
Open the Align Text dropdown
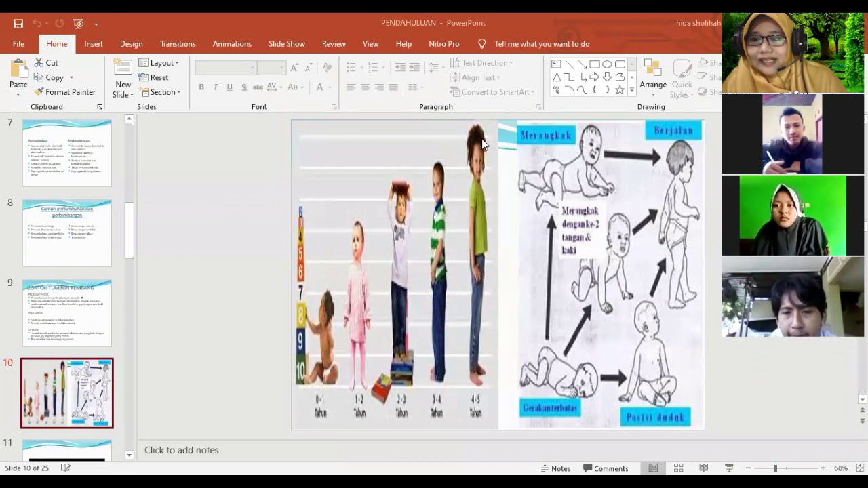click(x=475, y=77)
